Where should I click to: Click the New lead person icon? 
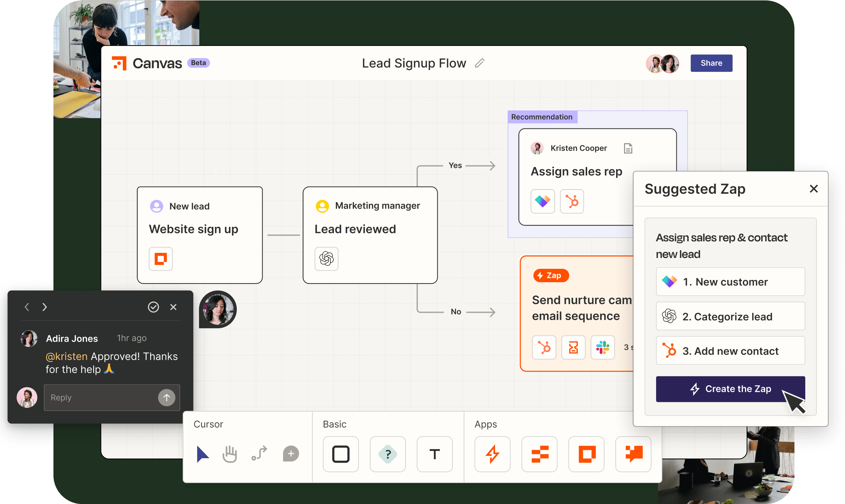pyautogui.click(x=156, y=206)
